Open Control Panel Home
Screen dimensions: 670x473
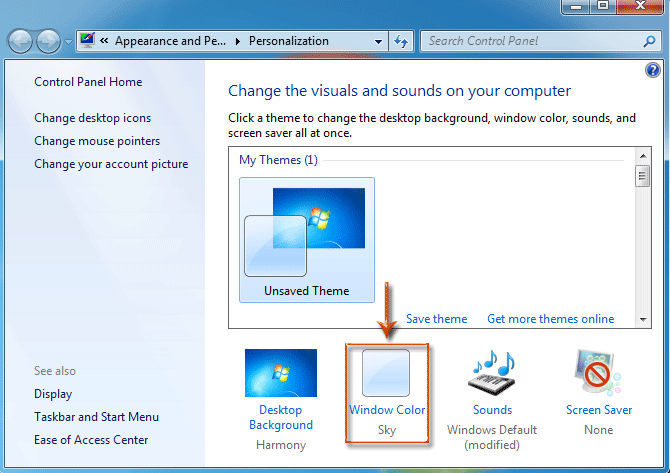pyautogui.click(x=88, y=82)
